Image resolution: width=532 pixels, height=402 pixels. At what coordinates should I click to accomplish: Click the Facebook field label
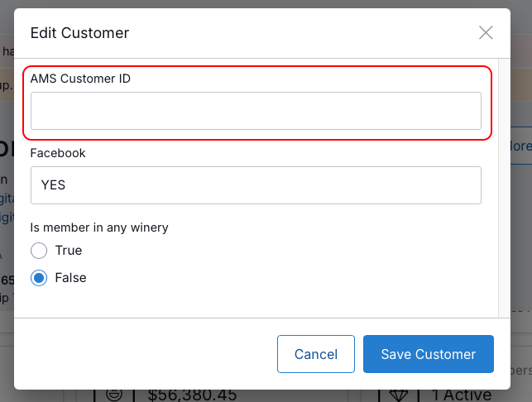pos(58,153)
